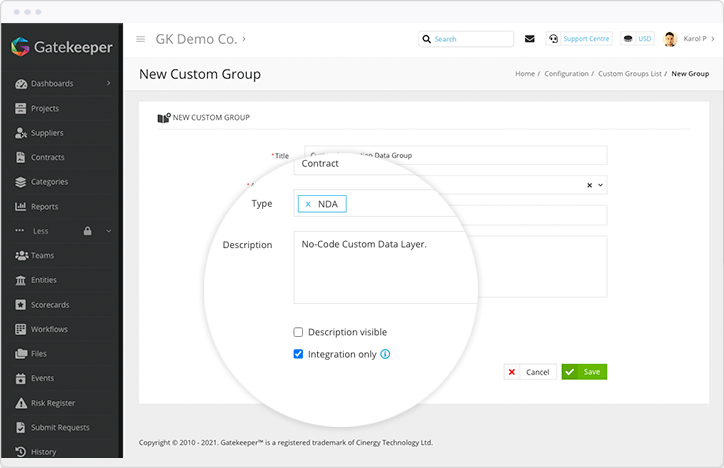Click the Description text area
The image size is (724, 468).
click(450, 267)
